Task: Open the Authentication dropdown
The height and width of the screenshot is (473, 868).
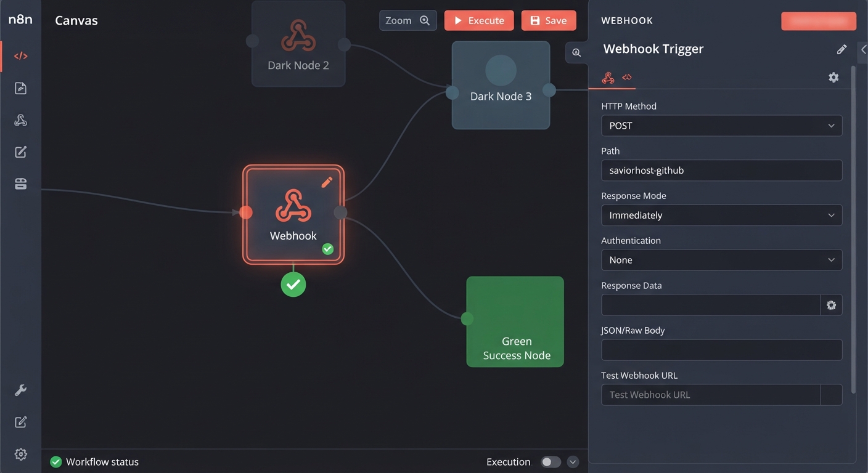Action: 722,260
